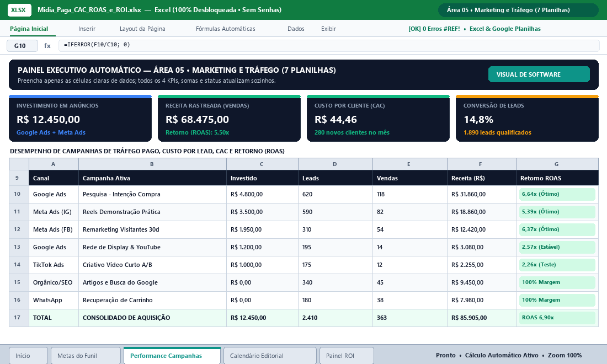
Task: Select column C header
Action: [x=262, y=164]
